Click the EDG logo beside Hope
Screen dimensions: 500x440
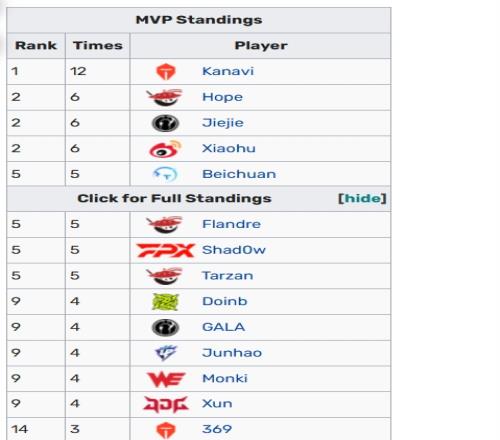165,97
